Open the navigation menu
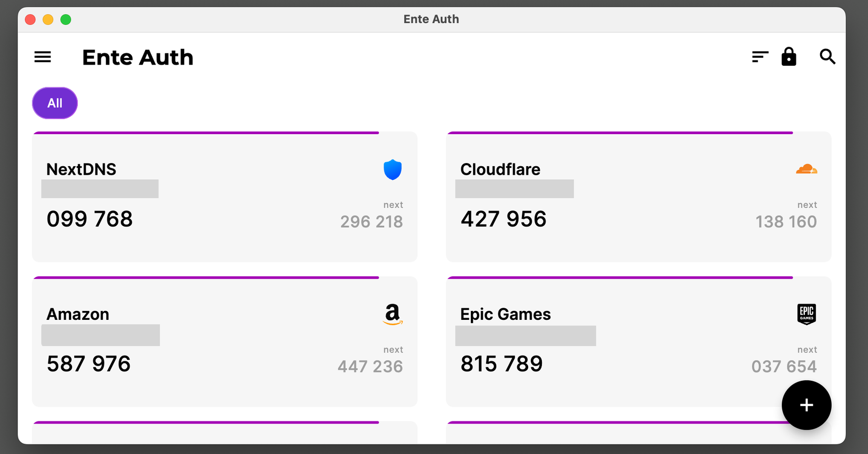 point(43,57)
